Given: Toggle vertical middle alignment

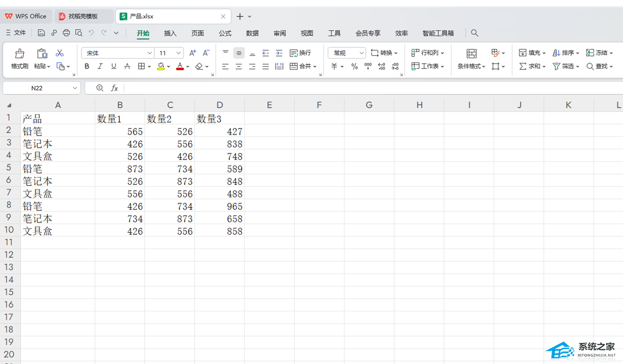Looking at the screenshot, I should 239,53.
